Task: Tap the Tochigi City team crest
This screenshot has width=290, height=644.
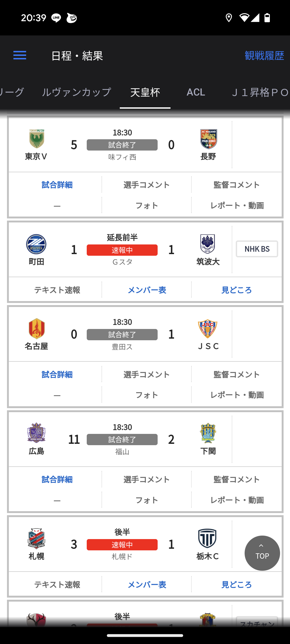Action: 207,538
